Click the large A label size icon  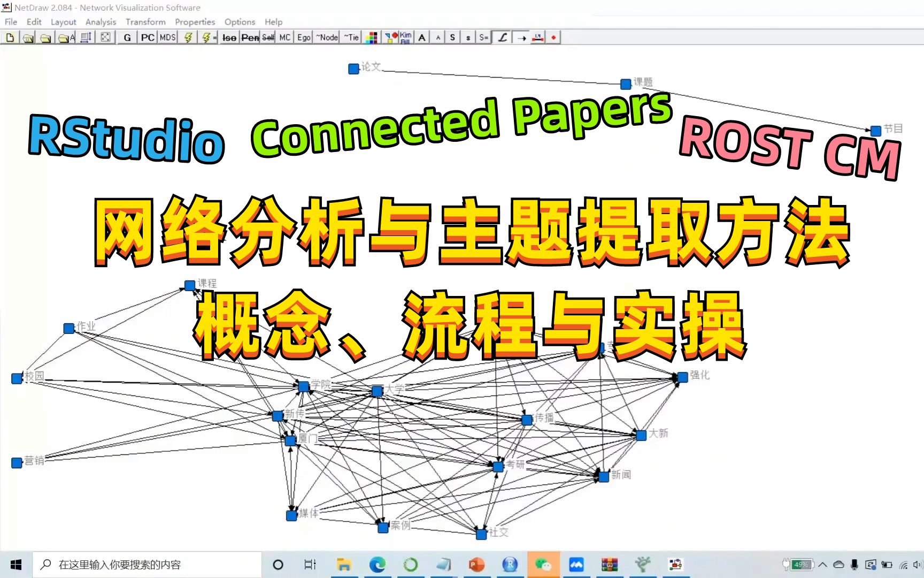pyautogui.click(x=422, y=37)
